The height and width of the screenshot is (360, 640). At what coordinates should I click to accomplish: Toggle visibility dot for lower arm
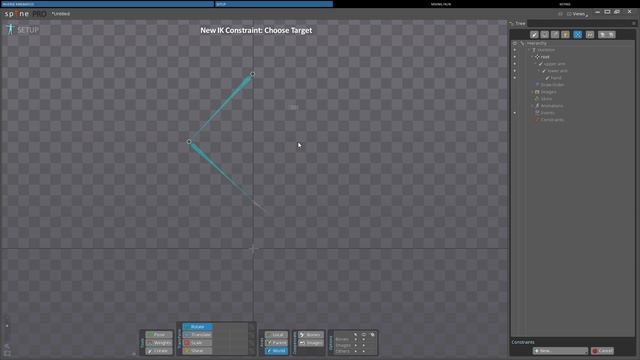(515, 71)
